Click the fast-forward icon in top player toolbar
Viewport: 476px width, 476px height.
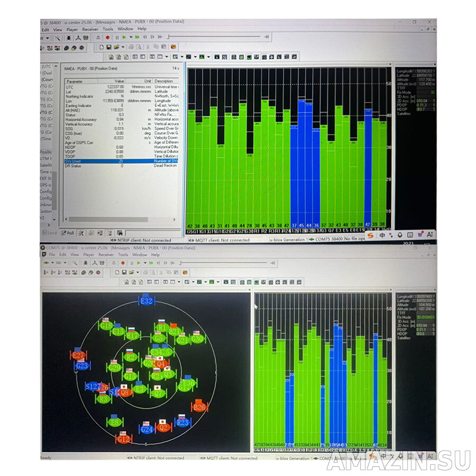click(x=137, y=37)
